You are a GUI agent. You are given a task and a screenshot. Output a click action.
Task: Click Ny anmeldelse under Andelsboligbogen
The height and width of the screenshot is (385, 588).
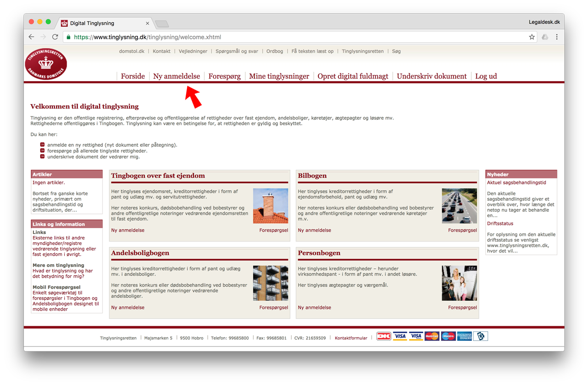tap(128, 307)
